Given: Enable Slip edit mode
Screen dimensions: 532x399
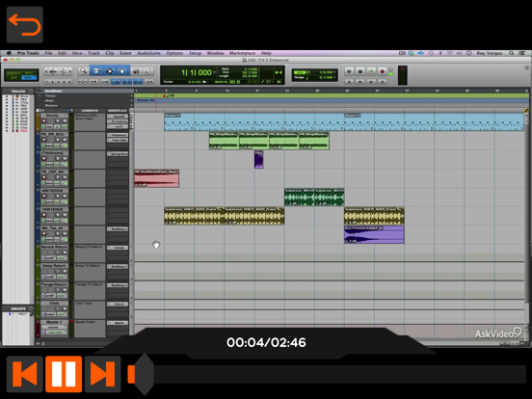Looking at the screenshot, I should point(13,78).
